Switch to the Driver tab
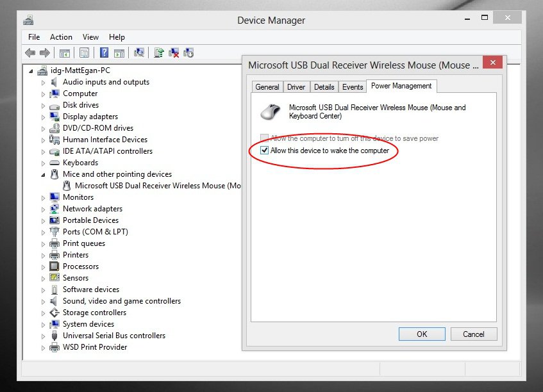The image size is (543, 392). click(296, 87)
